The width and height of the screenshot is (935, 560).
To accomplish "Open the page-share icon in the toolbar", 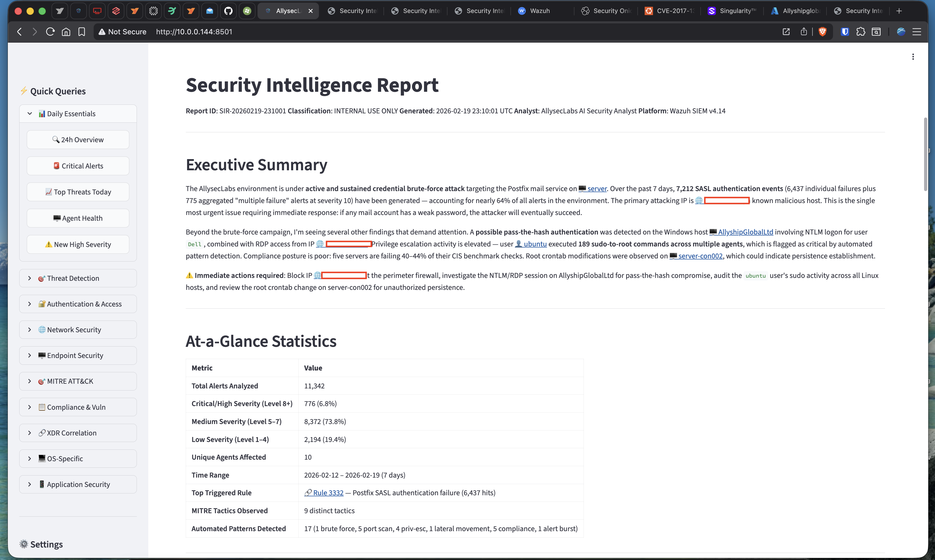I will (x=804, y=32).
